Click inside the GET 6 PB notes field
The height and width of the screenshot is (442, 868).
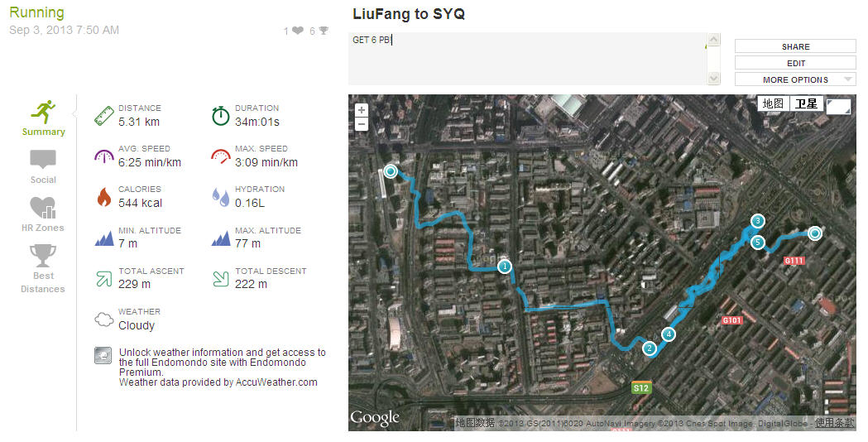tap(528, 59)
